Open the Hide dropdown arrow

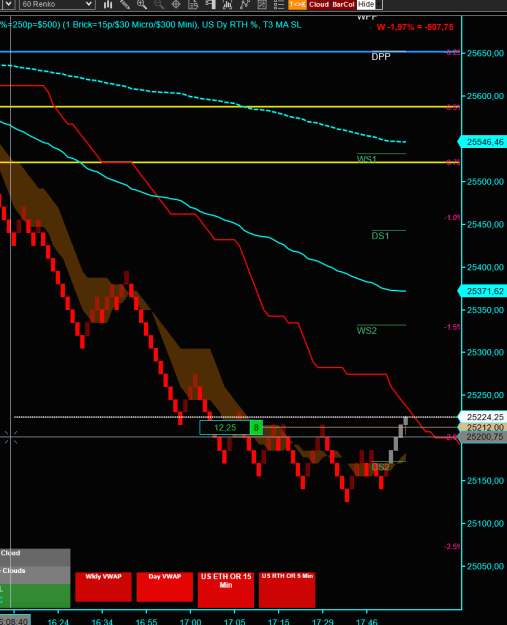click(379, 4)
